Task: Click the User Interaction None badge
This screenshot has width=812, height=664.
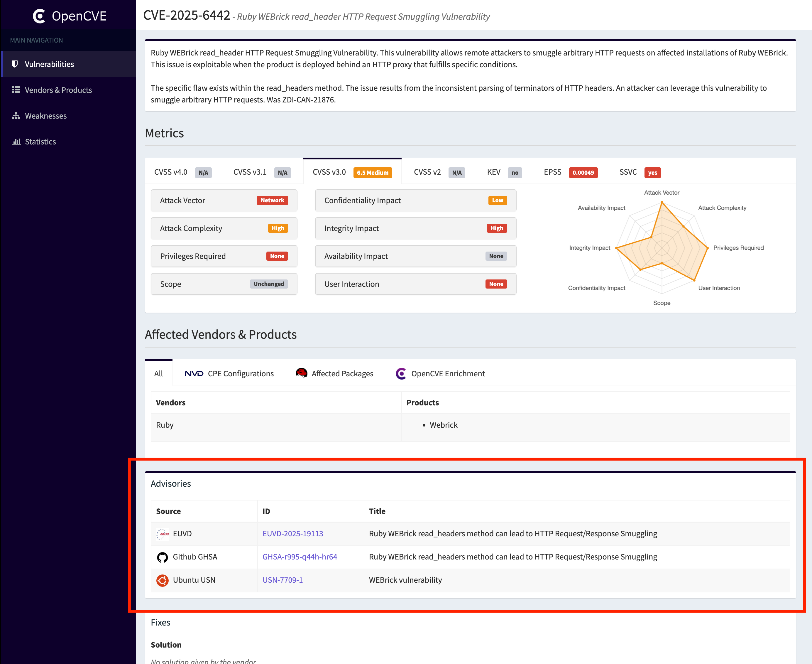Action: (x=496, y=284)
